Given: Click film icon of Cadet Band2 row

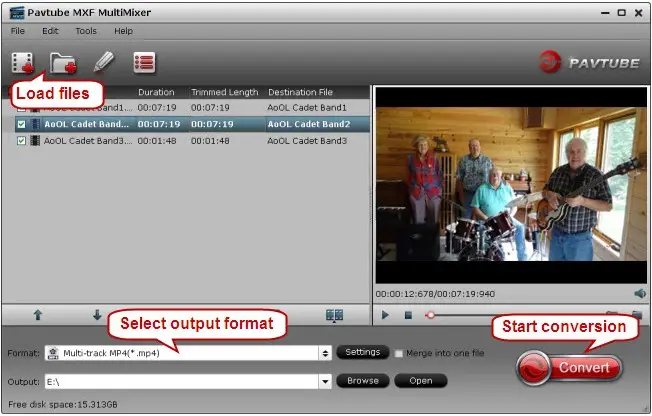Looking at the screenshot, I should (x=35, y=124).
